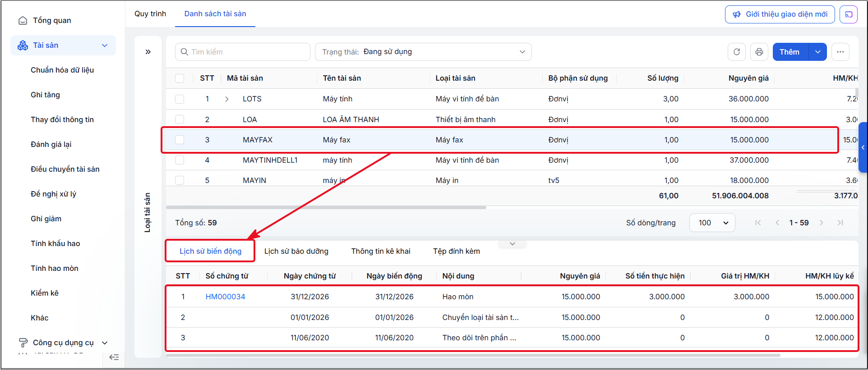Expand the Loại tài sản panel

click(148, 52)
